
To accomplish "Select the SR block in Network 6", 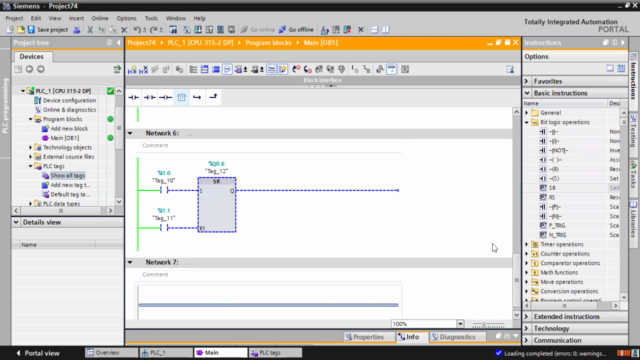I will coord(217,204).
